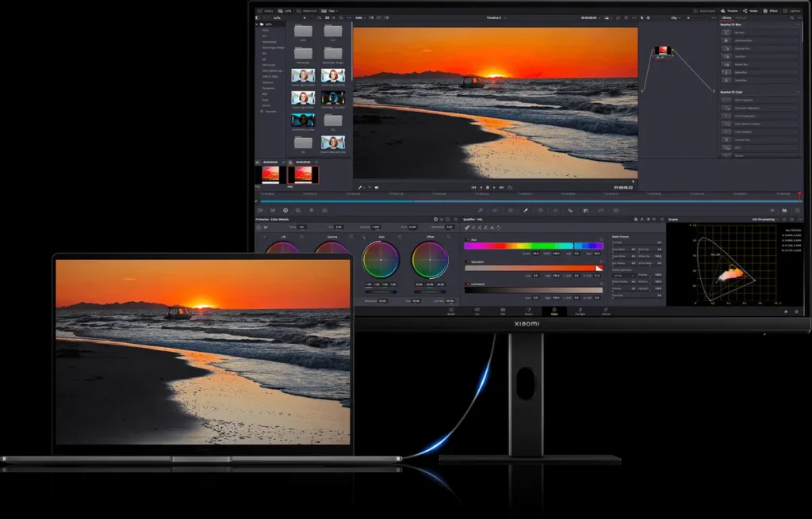Click the red playhead marker on the mini timeline
The image size is (812, 519).
[799, 195]
